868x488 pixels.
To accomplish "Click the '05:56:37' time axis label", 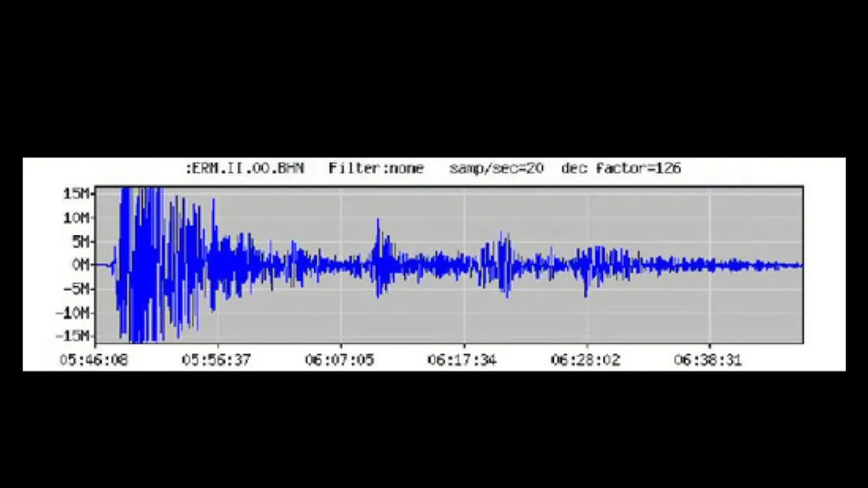I will (216, 360).
